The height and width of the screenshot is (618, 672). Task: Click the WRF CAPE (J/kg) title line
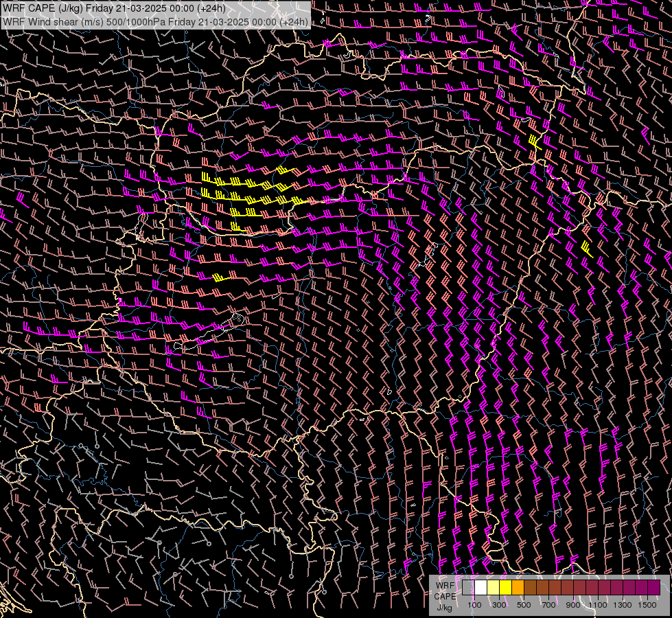click(114, 8)
